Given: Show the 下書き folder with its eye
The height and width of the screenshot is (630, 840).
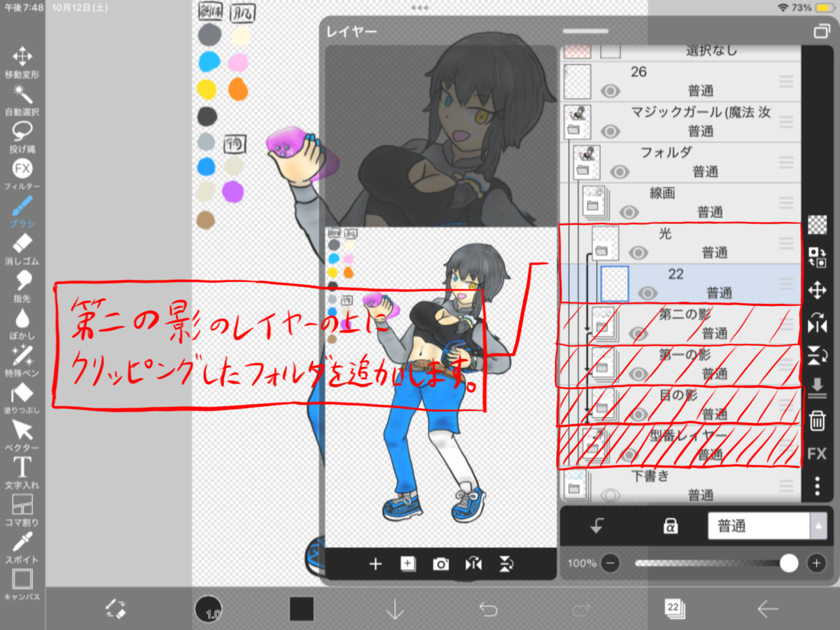Looking at the screenshot, I should coord(611,496).
